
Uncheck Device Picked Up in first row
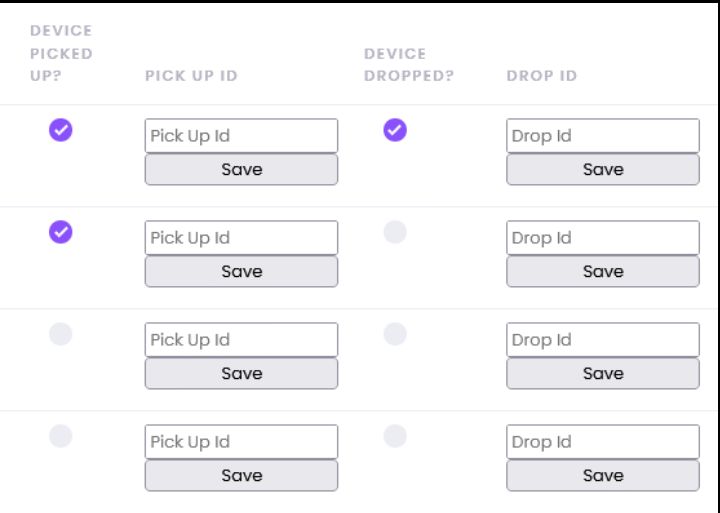[61, 130]
